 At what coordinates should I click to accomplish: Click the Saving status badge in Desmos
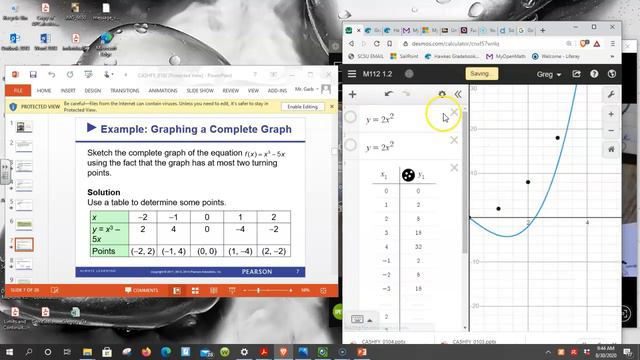pos(481,74)
